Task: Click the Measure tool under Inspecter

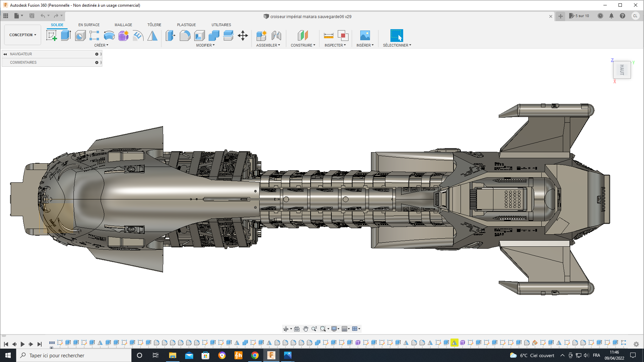Action: click(x=328, y=36)
